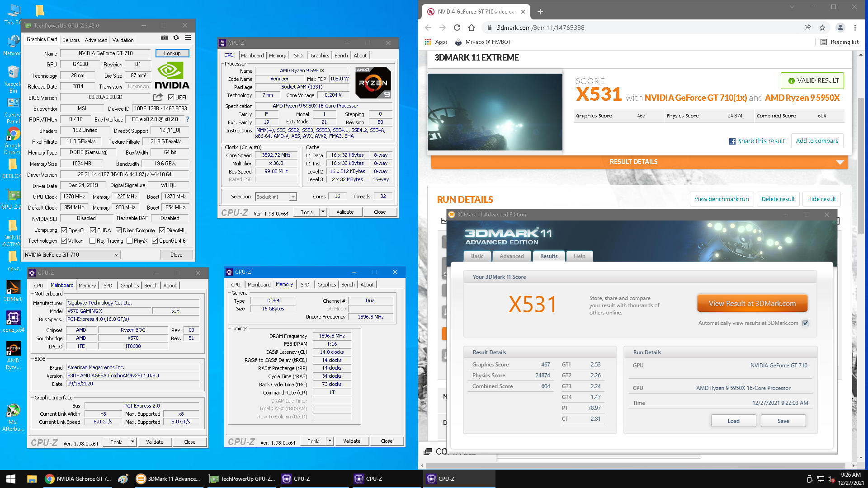Toggle the OpenCL checkbox

[64, 230]
